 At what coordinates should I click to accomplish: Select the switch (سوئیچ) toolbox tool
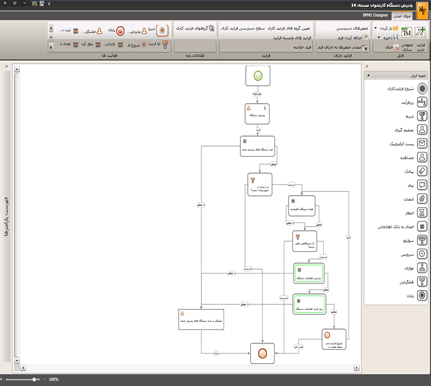[x=422, y=240]
